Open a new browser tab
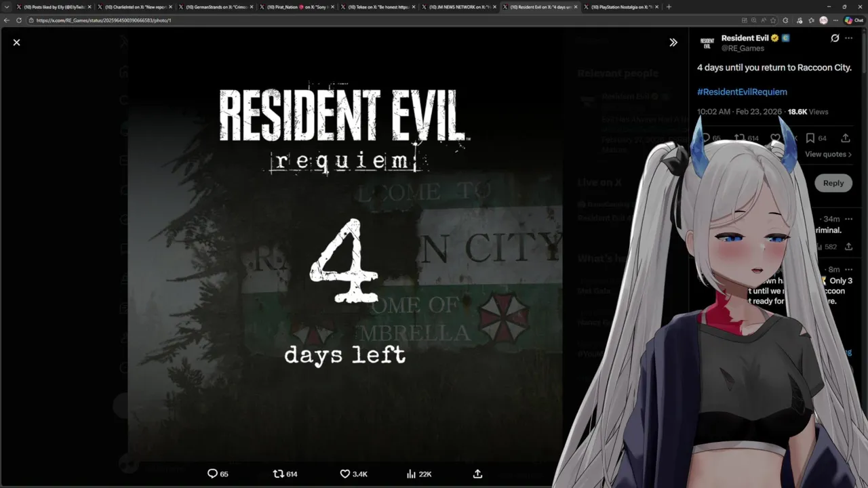 669,7
